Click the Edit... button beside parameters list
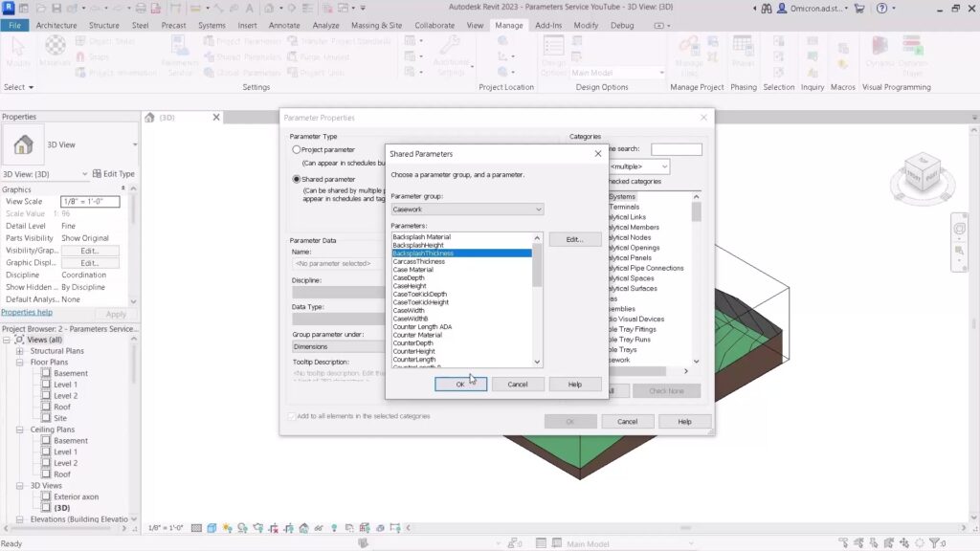Screen dimensions: 980x551 pos(574,239)
